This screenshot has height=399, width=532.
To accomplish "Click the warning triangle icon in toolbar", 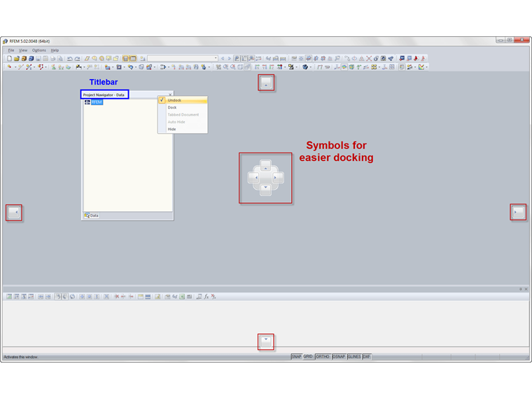I will click(362, 58).
